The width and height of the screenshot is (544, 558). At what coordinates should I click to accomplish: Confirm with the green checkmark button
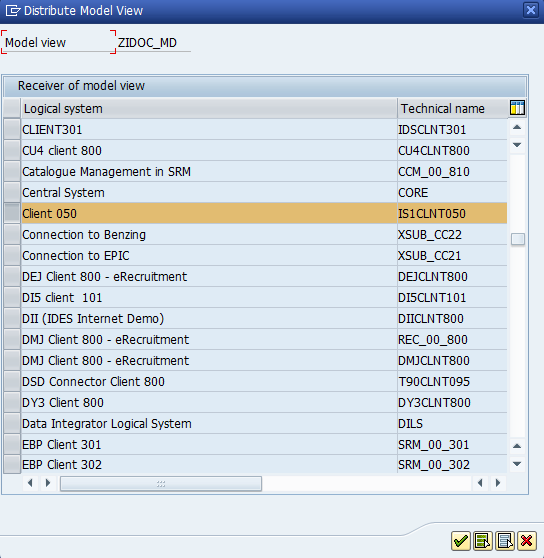coord(461,541)
